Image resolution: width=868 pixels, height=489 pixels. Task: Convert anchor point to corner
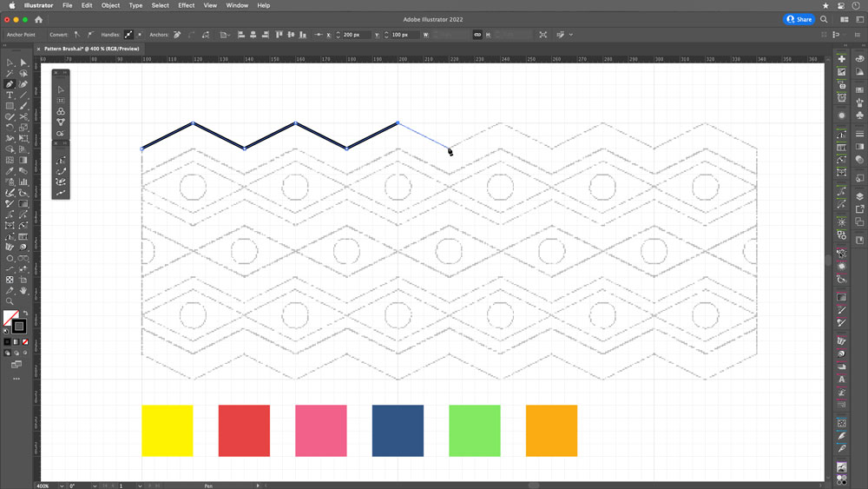77,35
